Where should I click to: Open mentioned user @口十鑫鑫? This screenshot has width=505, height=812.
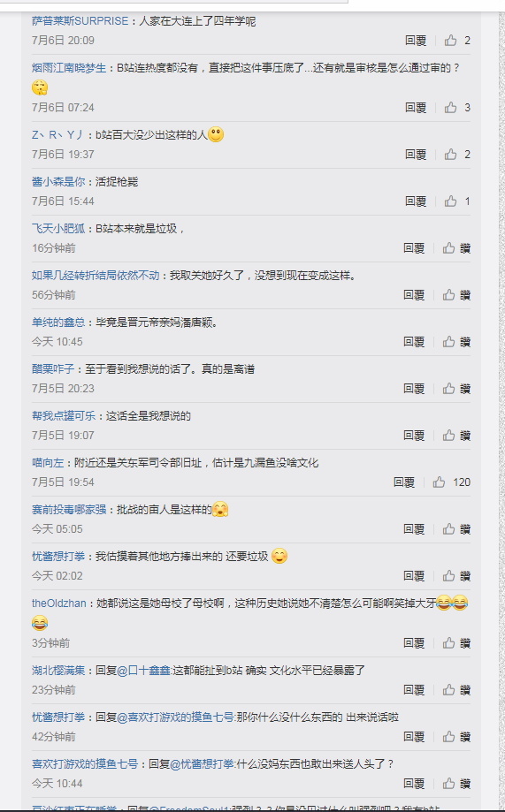coord(143,671)
